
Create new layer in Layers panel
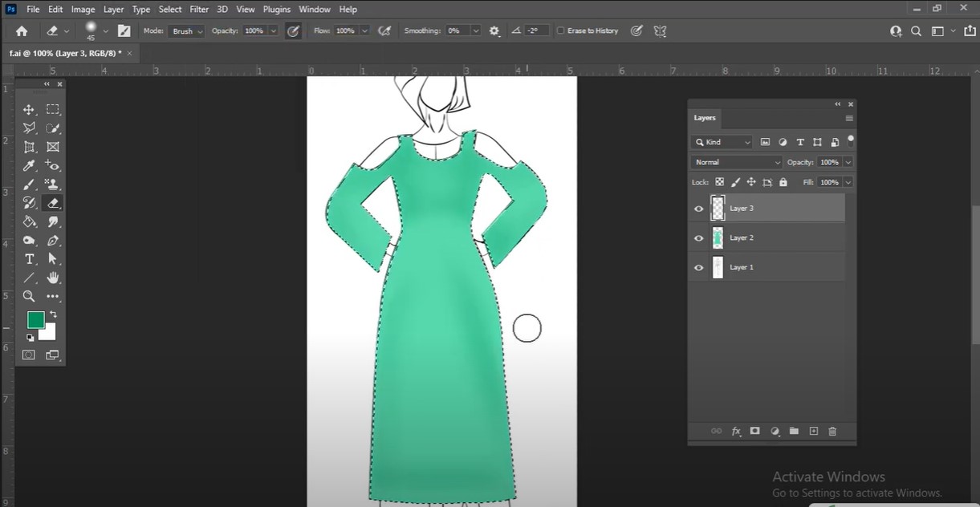(813, 432)
